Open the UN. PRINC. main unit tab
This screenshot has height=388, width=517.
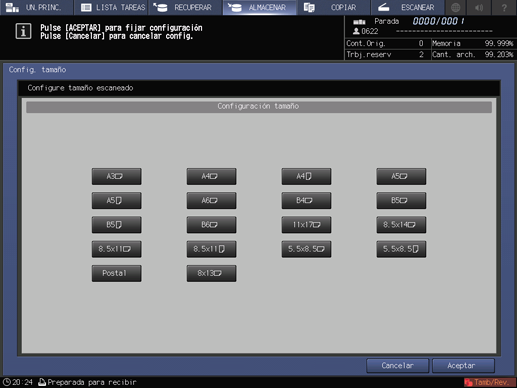coord(36,7)
